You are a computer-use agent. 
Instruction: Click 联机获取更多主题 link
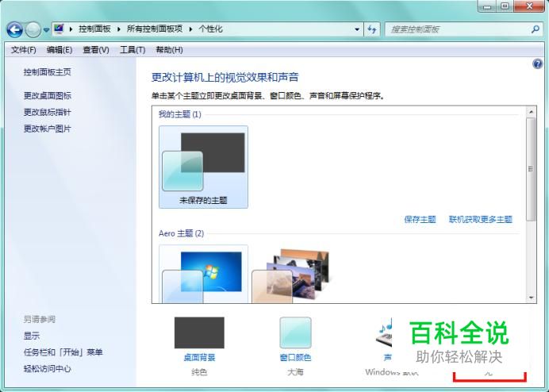[481, 219]
